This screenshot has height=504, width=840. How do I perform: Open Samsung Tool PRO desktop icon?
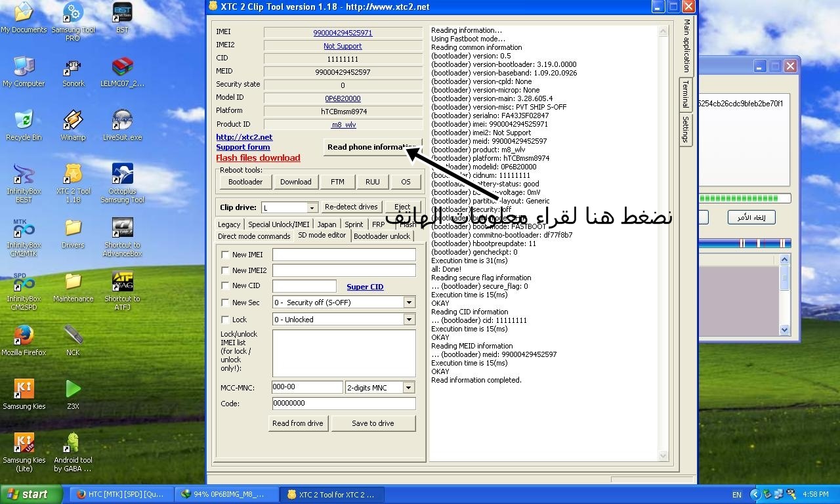point(73,22)
